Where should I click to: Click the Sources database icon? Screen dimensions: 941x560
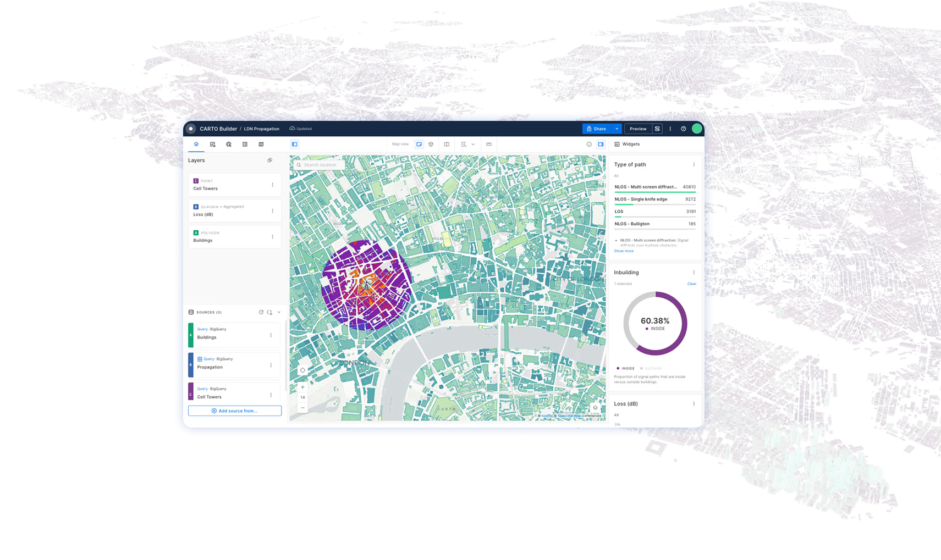tap(191, 312)
